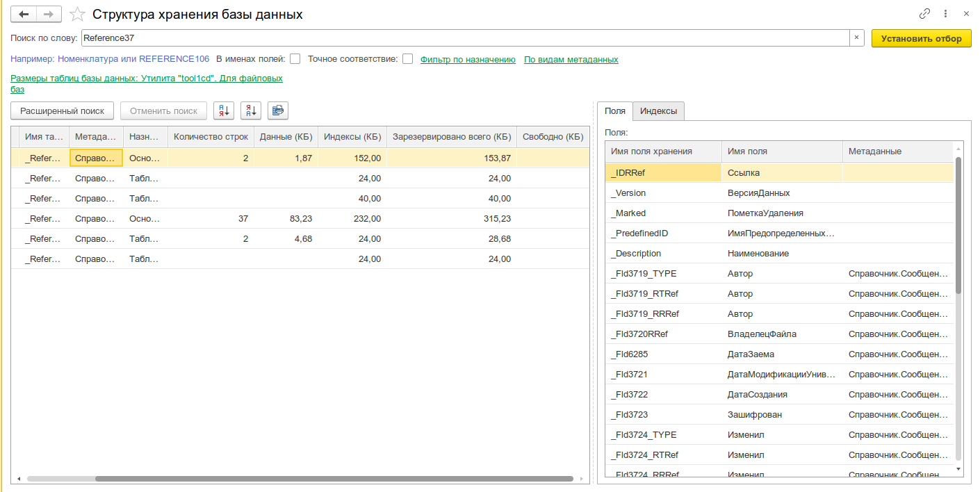Clear the search word field with x
The image size is (980, 492).
(x=857, y=38)
